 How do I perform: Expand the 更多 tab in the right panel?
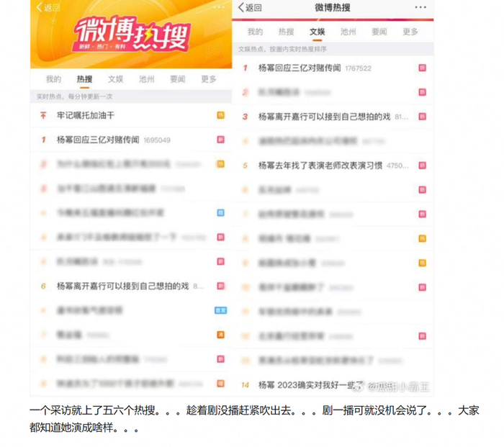tap(410, 32)
